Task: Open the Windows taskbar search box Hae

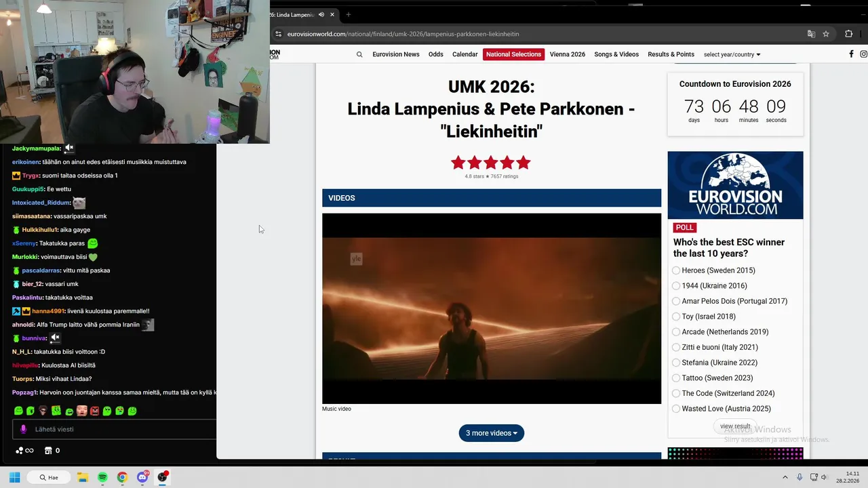Action: [50, 477]
